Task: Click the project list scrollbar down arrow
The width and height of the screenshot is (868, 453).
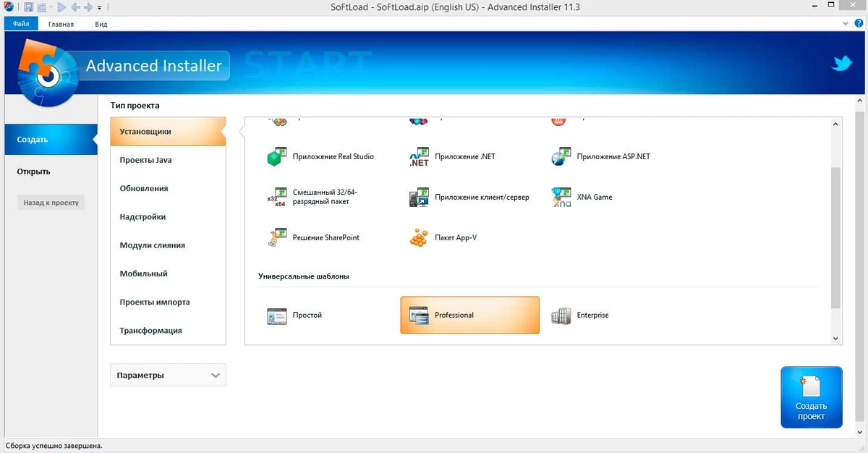Action: point(836,338)
